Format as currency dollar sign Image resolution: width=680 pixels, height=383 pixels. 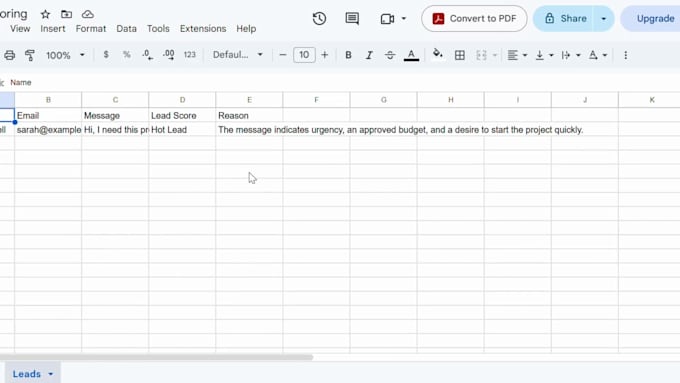[x=106, y=55]
